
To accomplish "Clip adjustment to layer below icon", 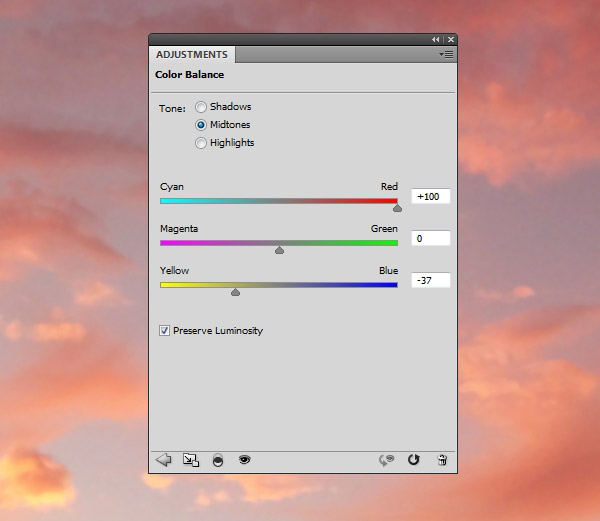I will 217,460.
